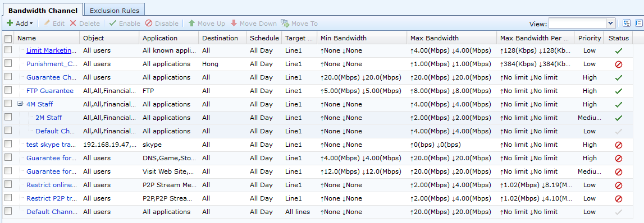The image size is (644, 223).
Task: Sort by the Priority column header
Action: [589, 38]
